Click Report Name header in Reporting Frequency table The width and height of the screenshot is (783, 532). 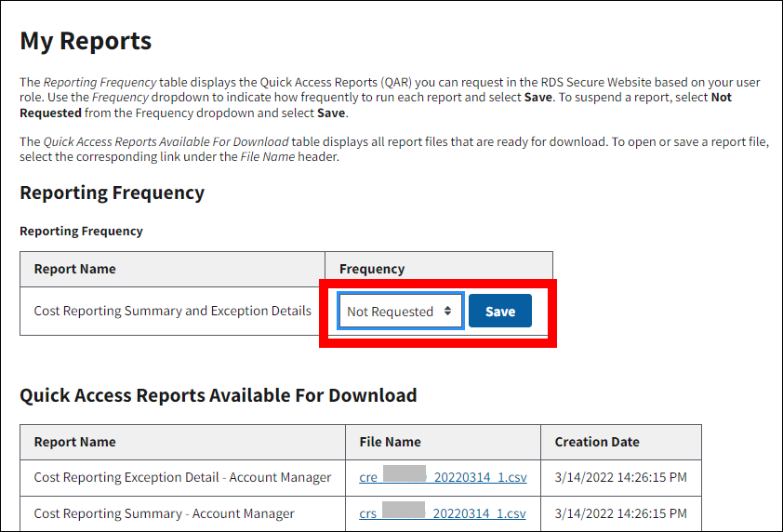click(75, 269)
